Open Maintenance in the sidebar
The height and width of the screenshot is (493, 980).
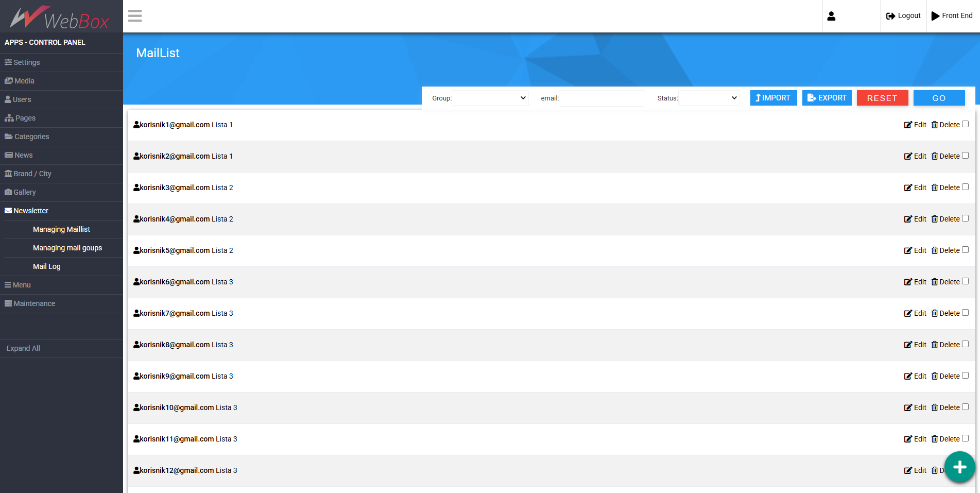coord(61,303)
